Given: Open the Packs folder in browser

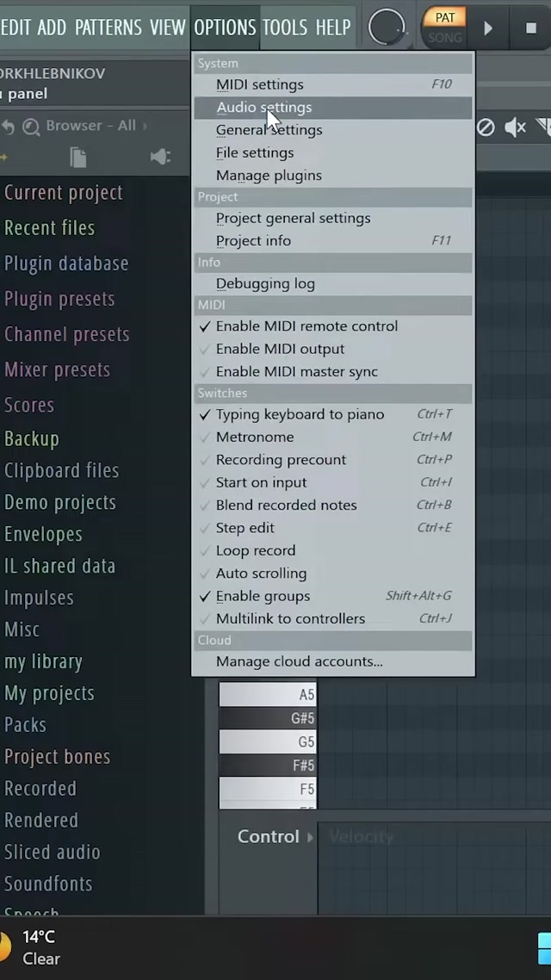Looking at the screenshot, I should coord(26,725).
